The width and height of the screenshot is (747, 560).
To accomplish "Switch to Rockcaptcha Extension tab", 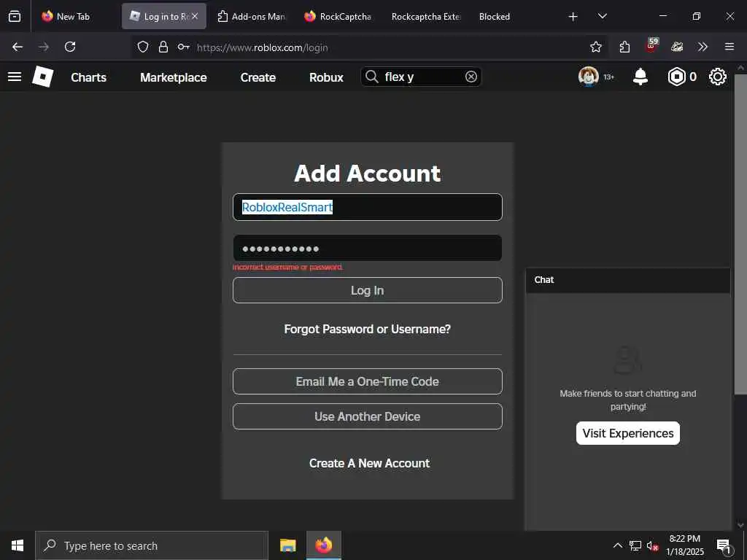I will click(x=425, y=16).
